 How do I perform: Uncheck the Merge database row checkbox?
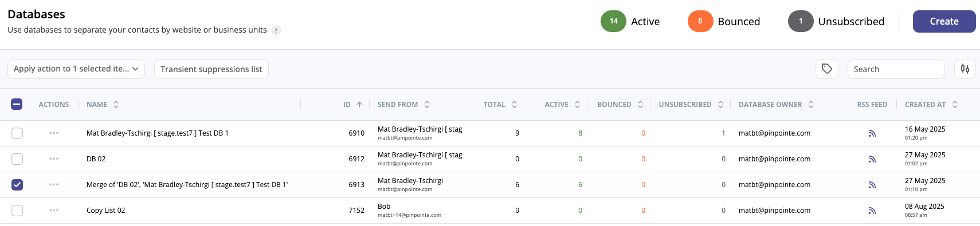pyautogui.click(x=17, y=185)
